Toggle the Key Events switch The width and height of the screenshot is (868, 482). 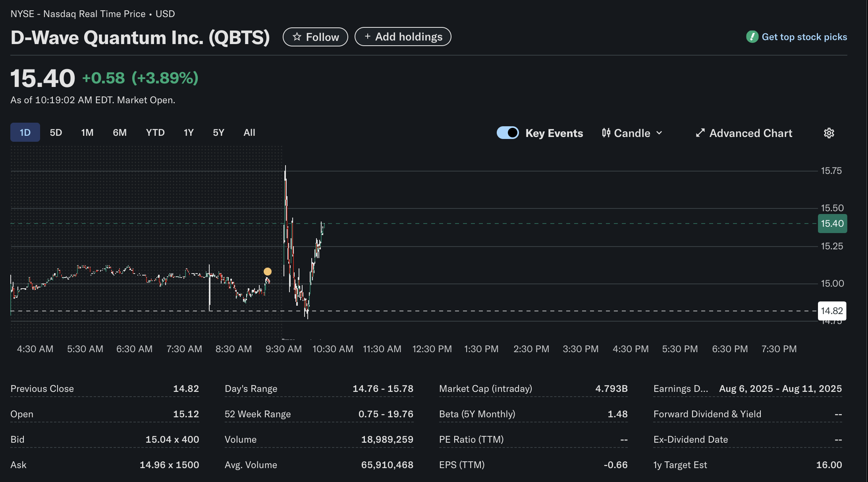507,133
